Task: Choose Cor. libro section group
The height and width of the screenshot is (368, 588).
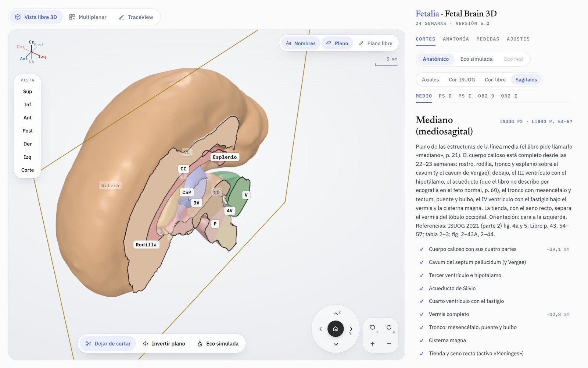Action: [495, 80]
